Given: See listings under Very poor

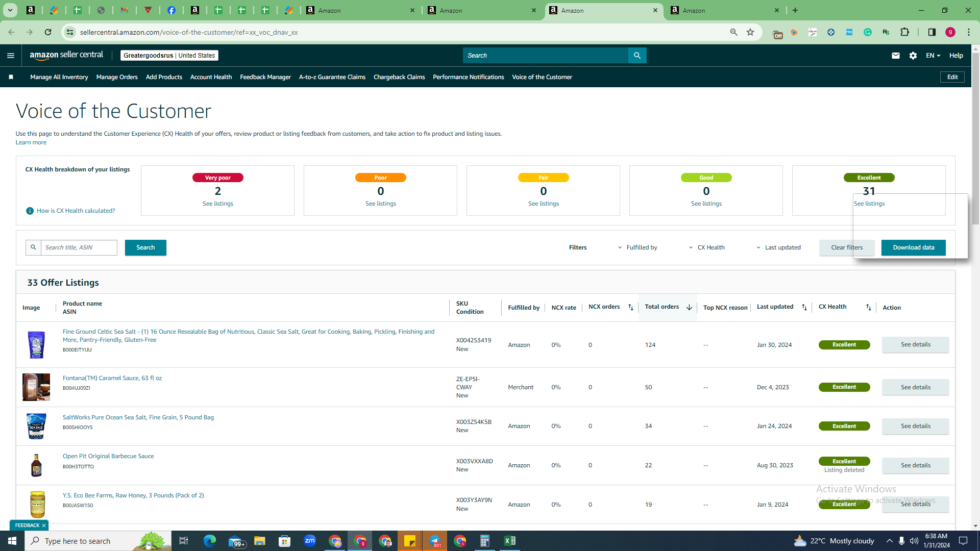Looking at the screenshot, I should [218, 204].
